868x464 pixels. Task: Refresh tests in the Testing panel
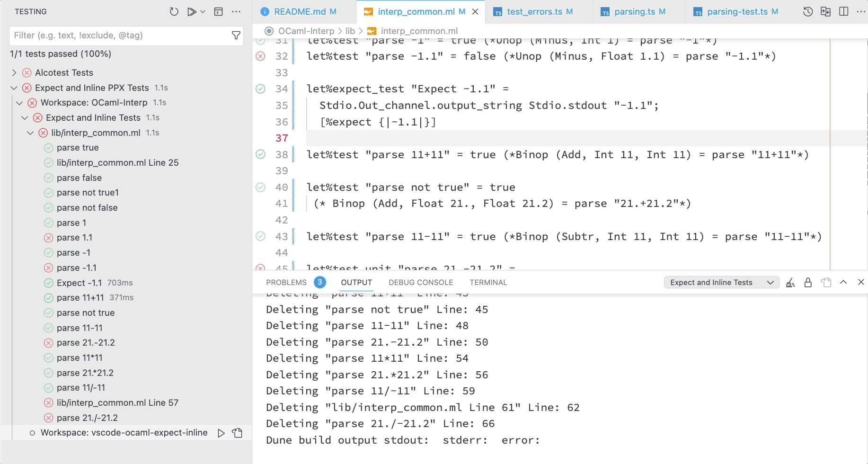coord(174,11)
